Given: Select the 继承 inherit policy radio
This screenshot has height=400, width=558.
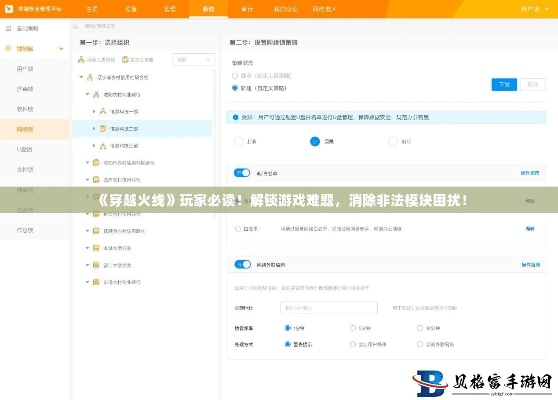Looking at the screenshot, I should [x=235, y=75].
